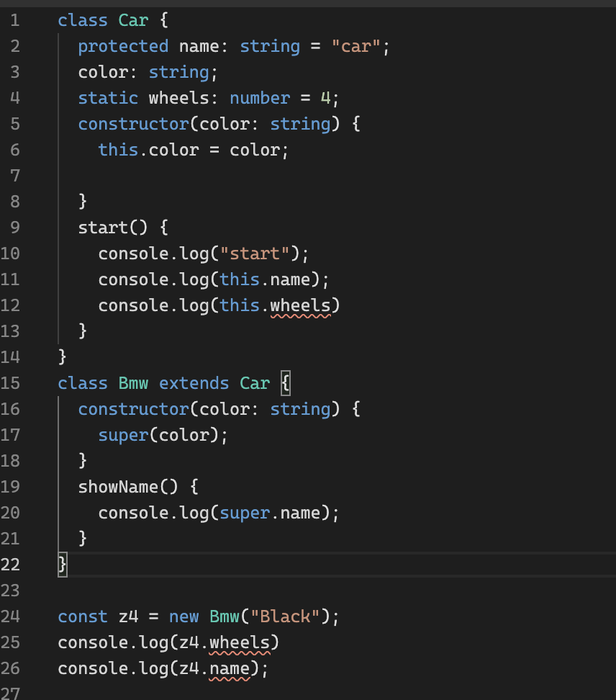Click the "showName()" method name
The height and width of the screenshot is (700, 616).
128,487
